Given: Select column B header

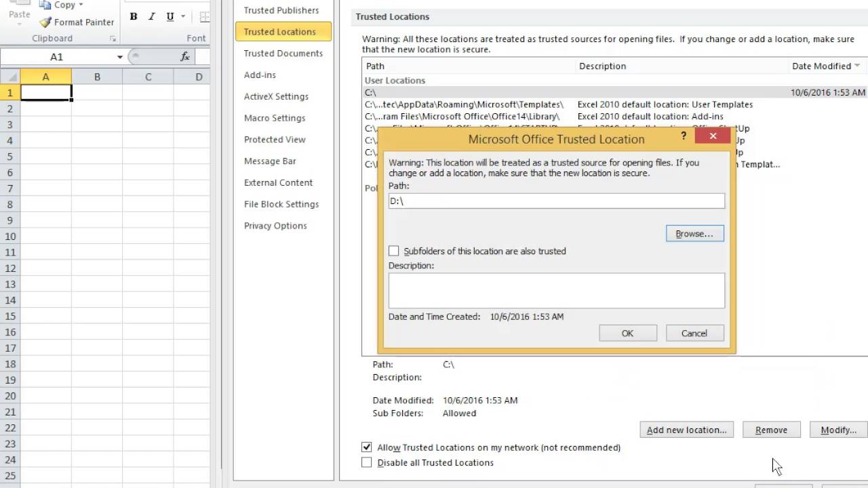Looking at the screenshot, I should [x=97, y=77].
